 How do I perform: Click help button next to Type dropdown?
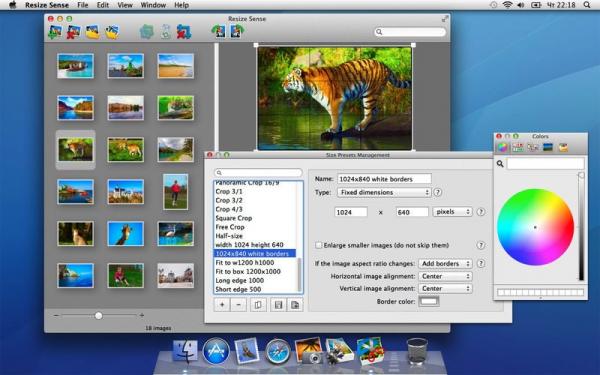pos(438,192)
